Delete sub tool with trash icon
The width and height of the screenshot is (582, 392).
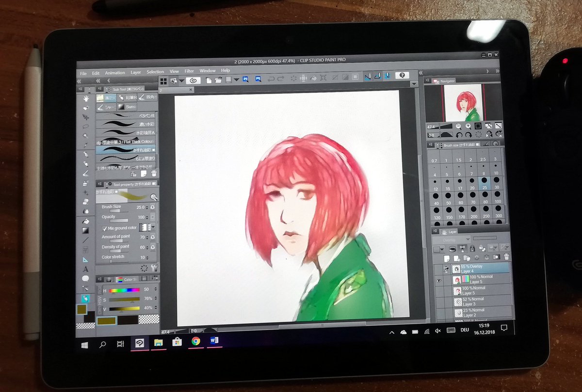tap(154, 173)
